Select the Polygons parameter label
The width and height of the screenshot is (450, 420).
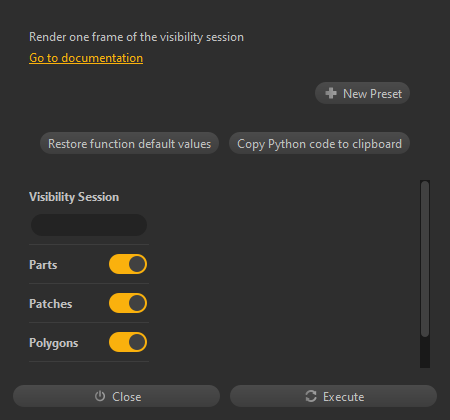click(53, 343)
